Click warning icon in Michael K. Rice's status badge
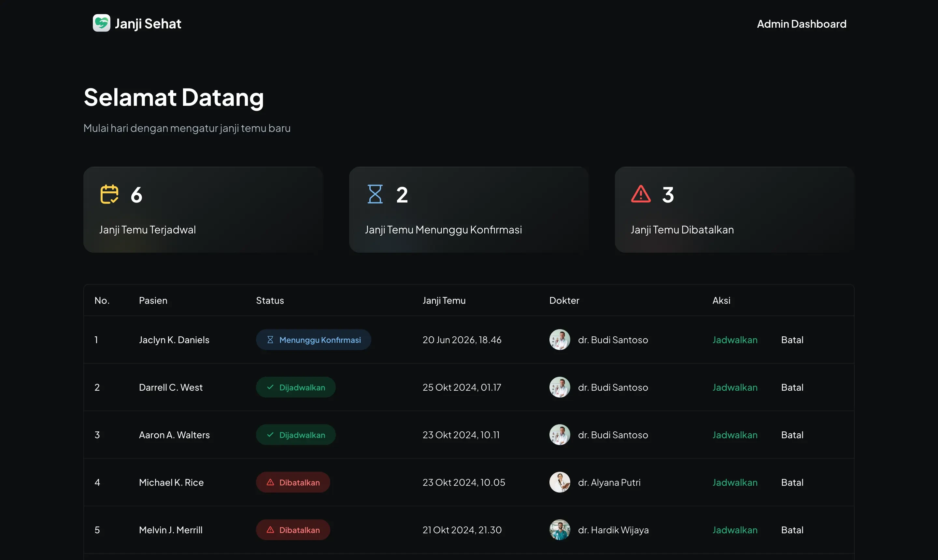Image resolution: width=938 pixels, height=560 pixels. point(270,483)
